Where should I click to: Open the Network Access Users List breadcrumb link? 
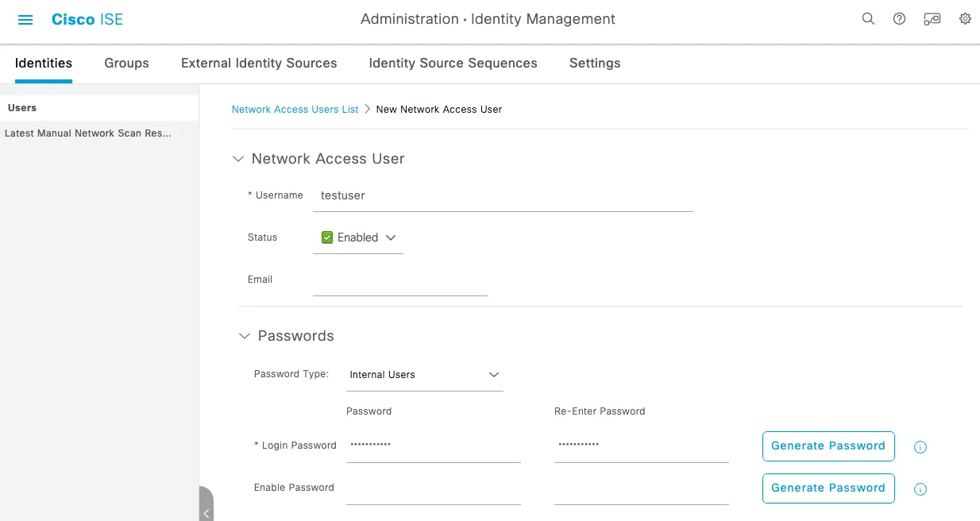[x=295, y=109]
